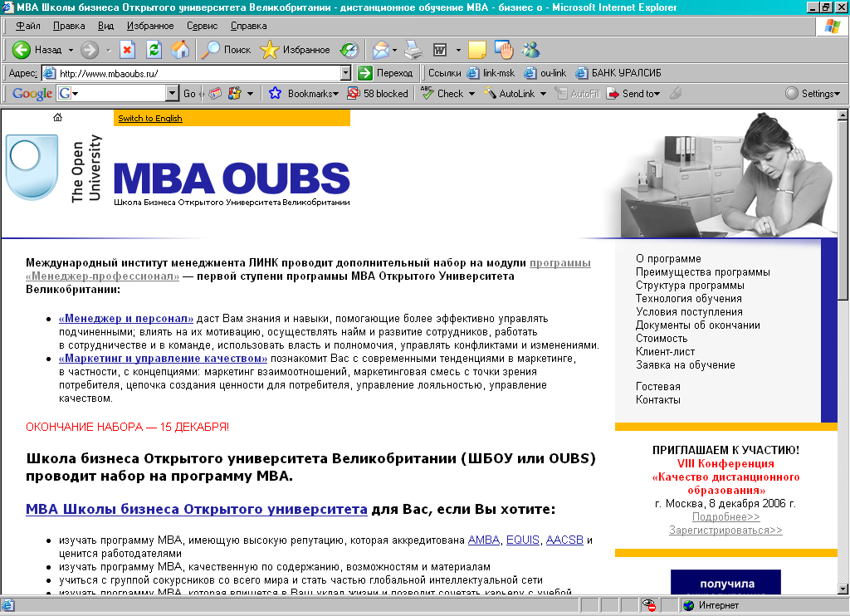
Task: Click the AutoFill pencil button
Action: [x=578, y=93]
